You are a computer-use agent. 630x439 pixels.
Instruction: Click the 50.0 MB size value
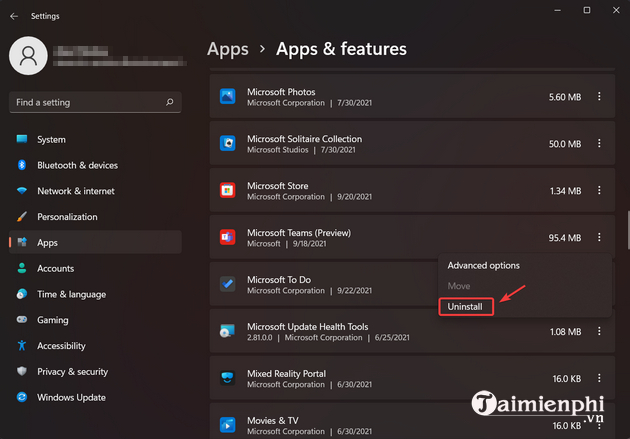565,144
